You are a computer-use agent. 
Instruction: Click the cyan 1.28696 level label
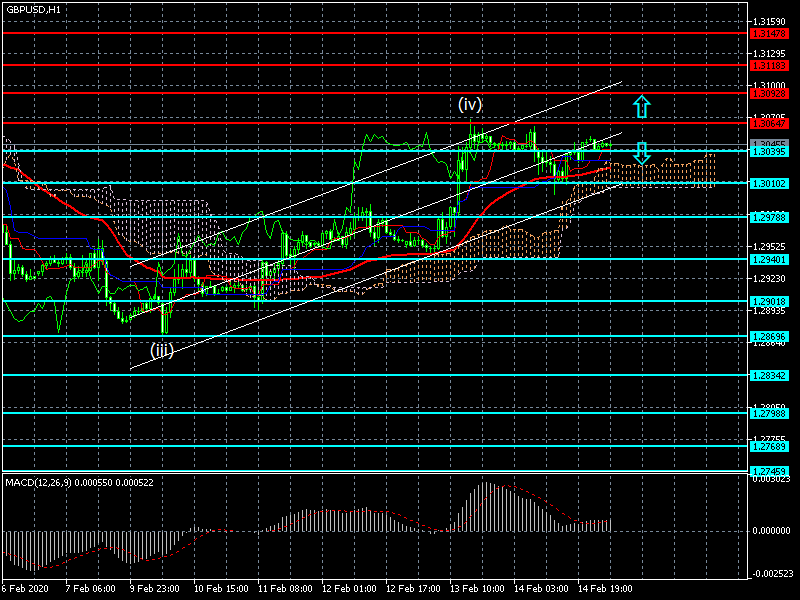pyautogui.click(x=769, y=337)
